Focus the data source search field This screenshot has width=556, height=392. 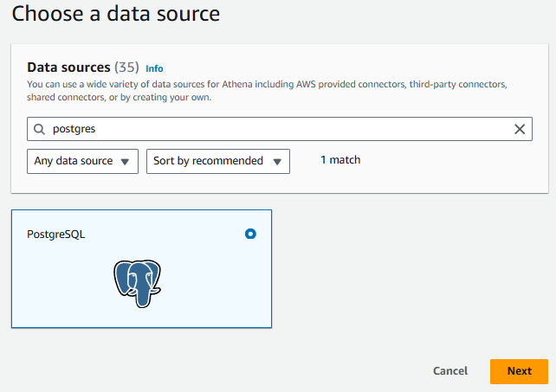[x=280, y=129]
